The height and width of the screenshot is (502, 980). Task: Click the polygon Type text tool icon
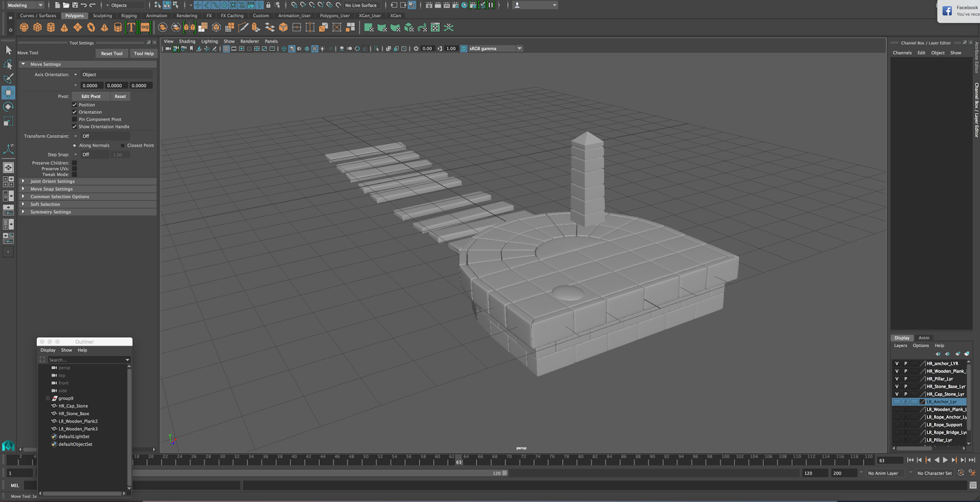point(131,28)
